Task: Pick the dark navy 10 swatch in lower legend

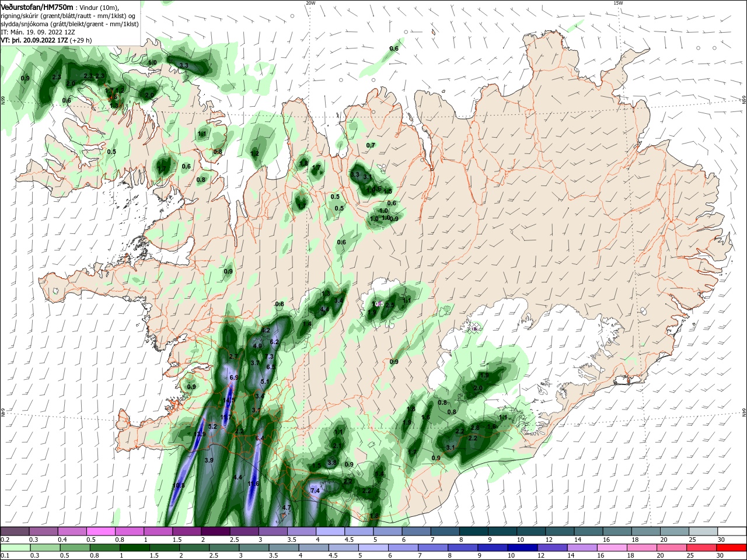Action: click(521, 548)
